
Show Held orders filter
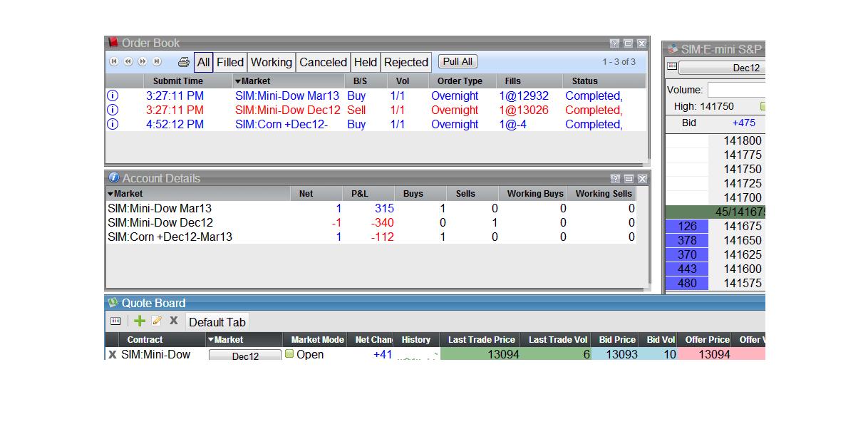point(366,62)
